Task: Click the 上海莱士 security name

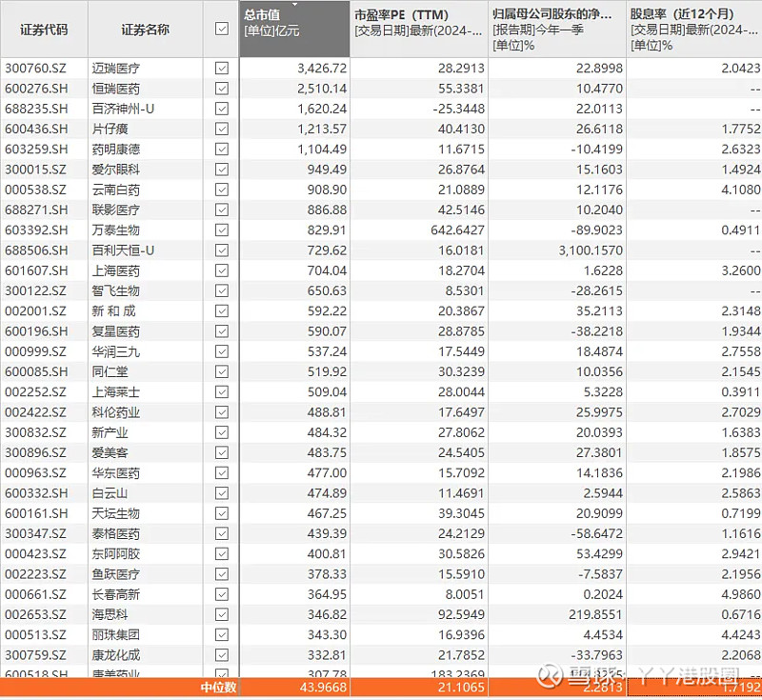Action: (x=115, y=392)
